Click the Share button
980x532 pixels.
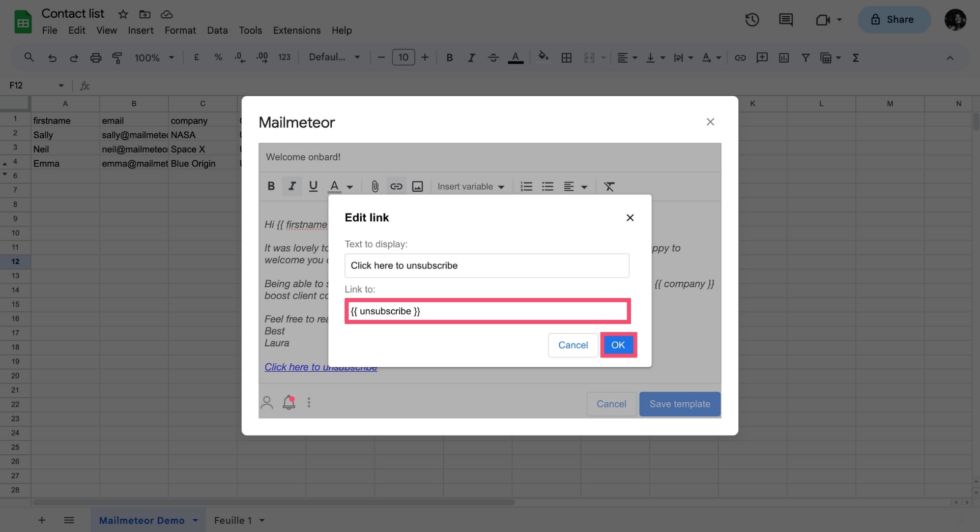coord(894,20)
